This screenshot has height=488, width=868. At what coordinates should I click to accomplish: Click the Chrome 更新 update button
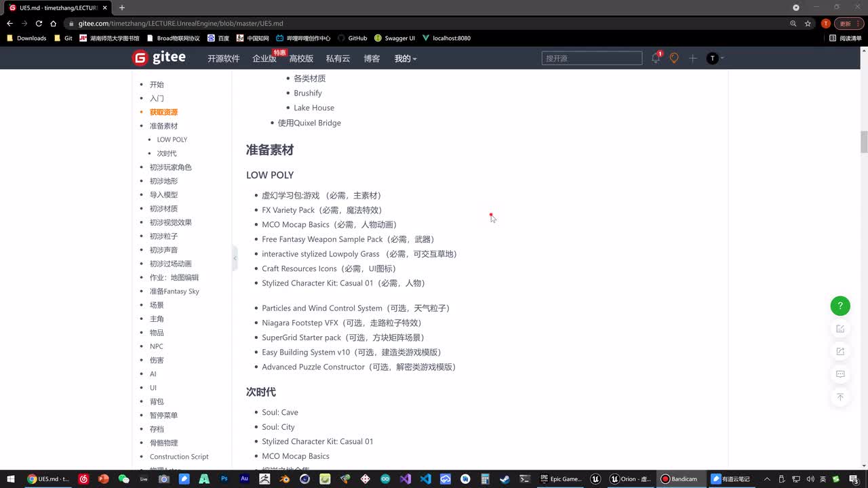point(848,23)
